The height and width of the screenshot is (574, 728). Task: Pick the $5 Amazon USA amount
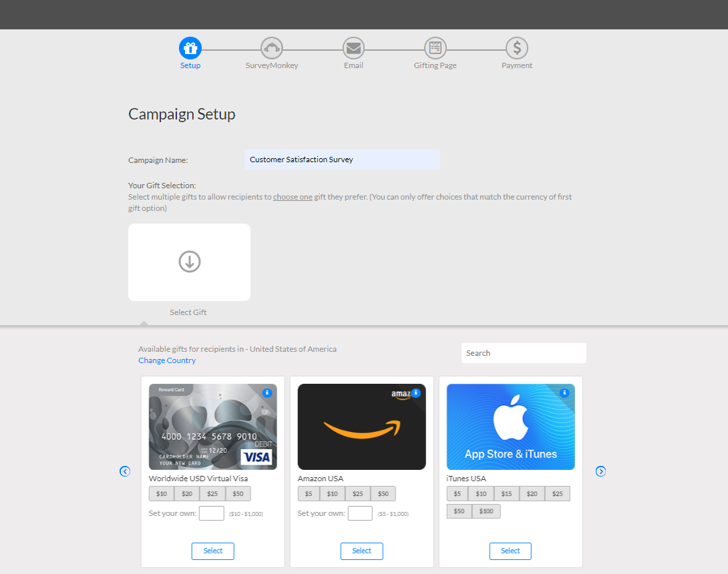[308, 494]
